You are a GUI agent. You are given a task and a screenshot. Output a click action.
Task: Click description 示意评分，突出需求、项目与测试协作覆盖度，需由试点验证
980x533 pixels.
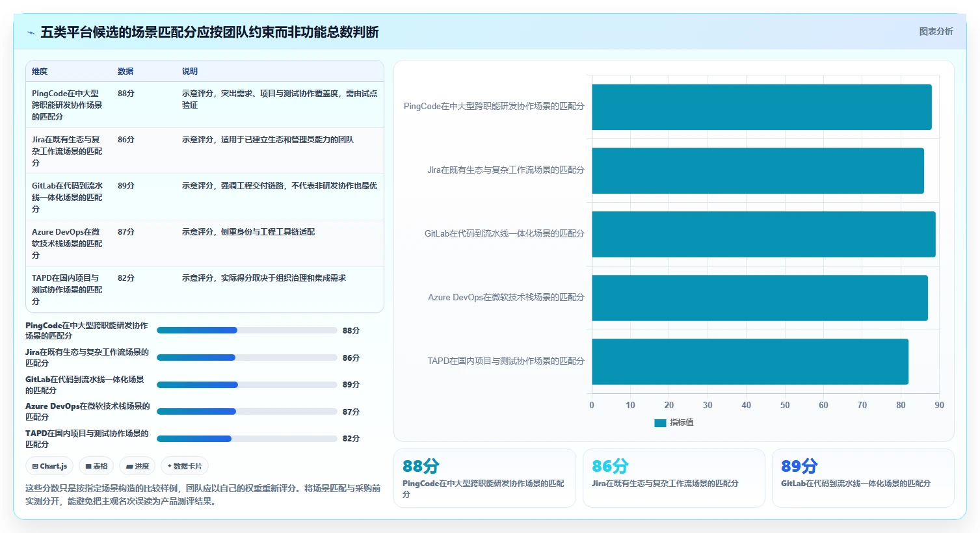click(280, 99)
